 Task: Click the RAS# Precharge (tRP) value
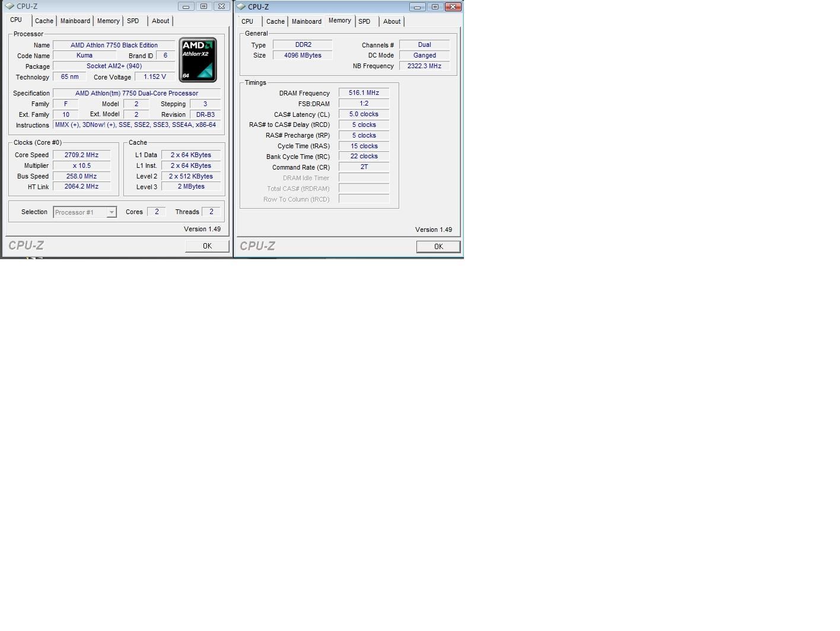coord(364,135)
